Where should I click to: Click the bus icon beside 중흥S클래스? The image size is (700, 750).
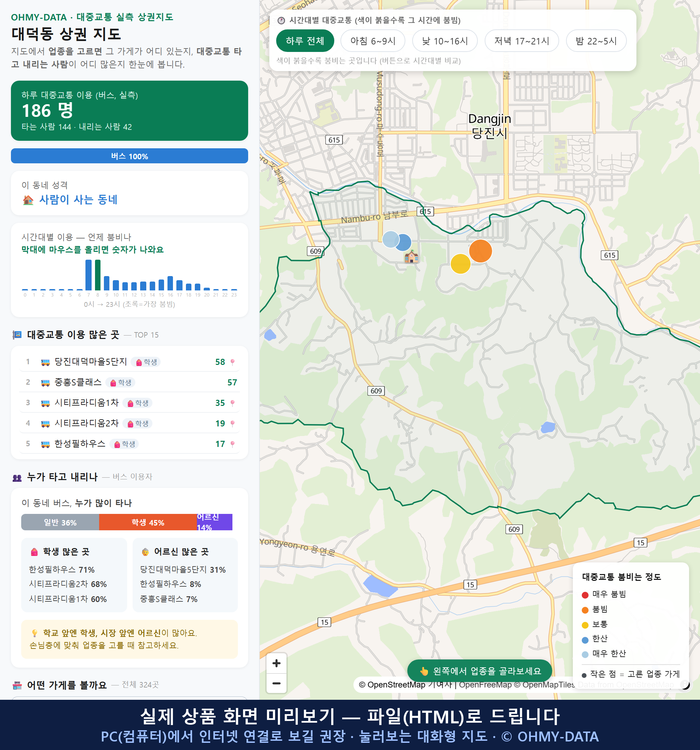[45, 383]
